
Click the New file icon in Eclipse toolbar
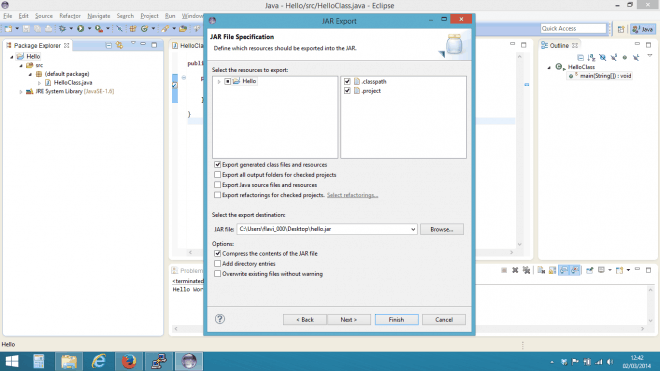pyautogui.click(x=8, y=29)
